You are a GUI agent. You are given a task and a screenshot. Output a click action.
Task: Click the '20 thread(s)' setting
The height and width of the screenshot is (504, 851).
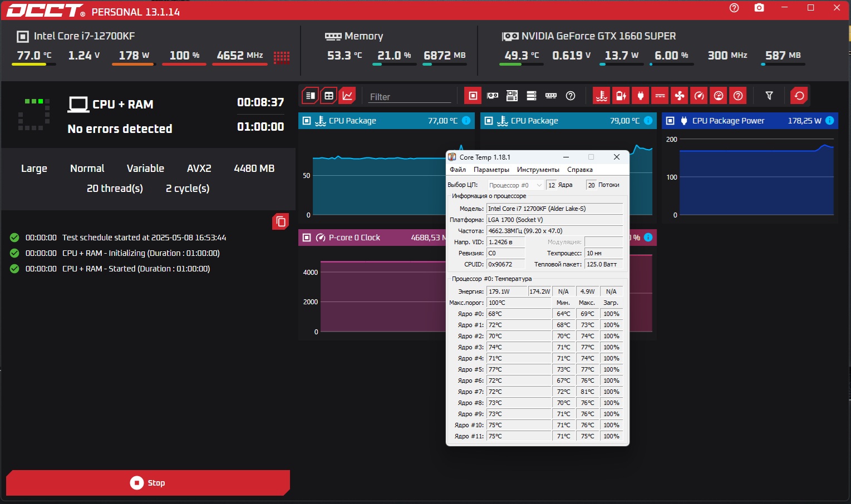pos(115,189)
